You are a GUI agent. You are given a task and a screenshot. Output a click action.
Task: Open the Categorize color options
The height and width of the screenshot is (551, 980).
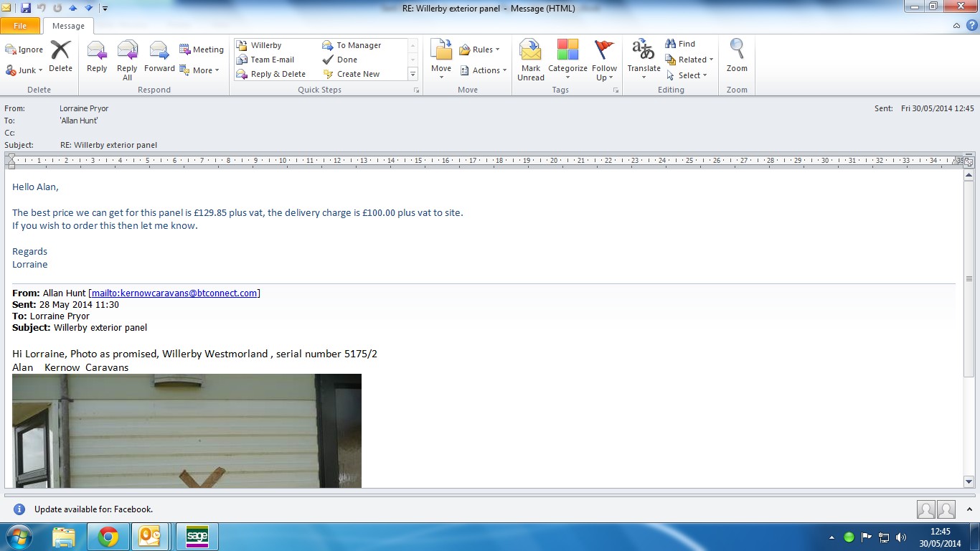point(567,59)
